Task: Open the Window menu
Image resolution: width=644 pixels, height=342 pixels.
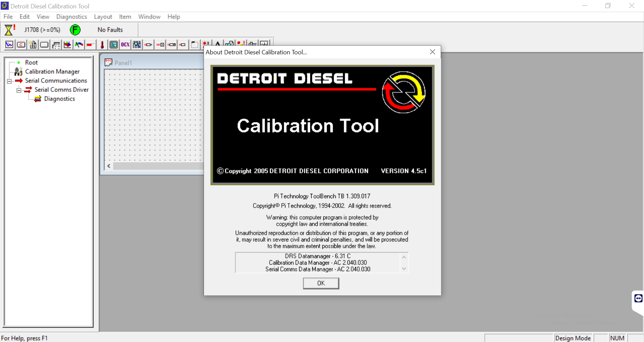Action: pyautogui.click(x=149, y=16)
